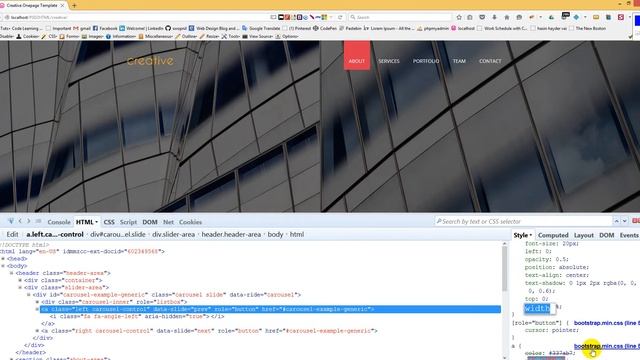Collapse the body node in HTML tree
Viewport: 640px width, 360px height.
[x=3, y=266]
